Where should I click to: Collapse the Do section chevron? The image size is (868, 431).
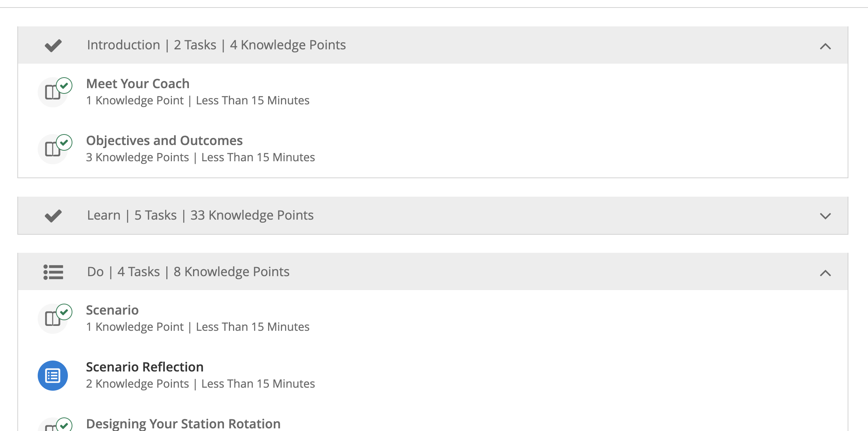825,273
